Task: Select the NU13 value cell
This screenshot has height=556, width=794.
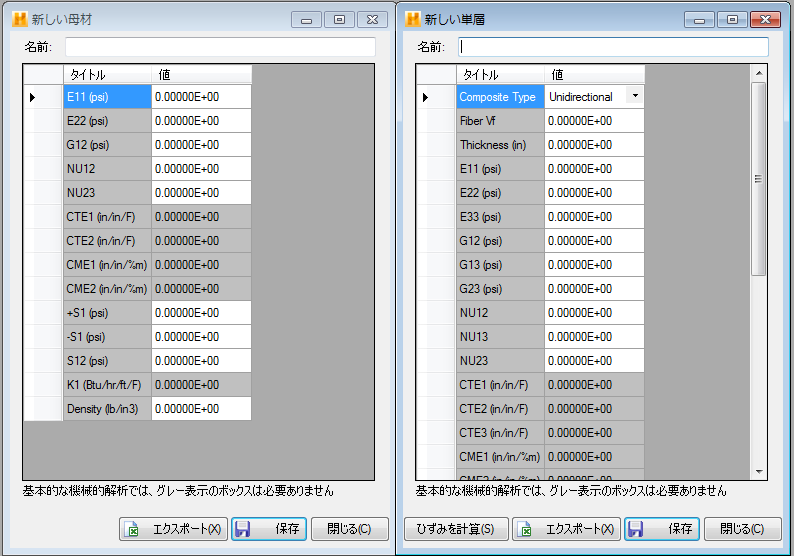Action: (594, 337)
